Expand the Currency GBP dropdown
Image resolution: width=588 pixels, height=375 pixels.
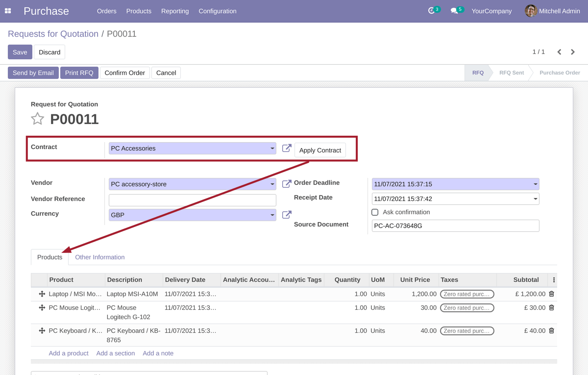click(272, 215)
